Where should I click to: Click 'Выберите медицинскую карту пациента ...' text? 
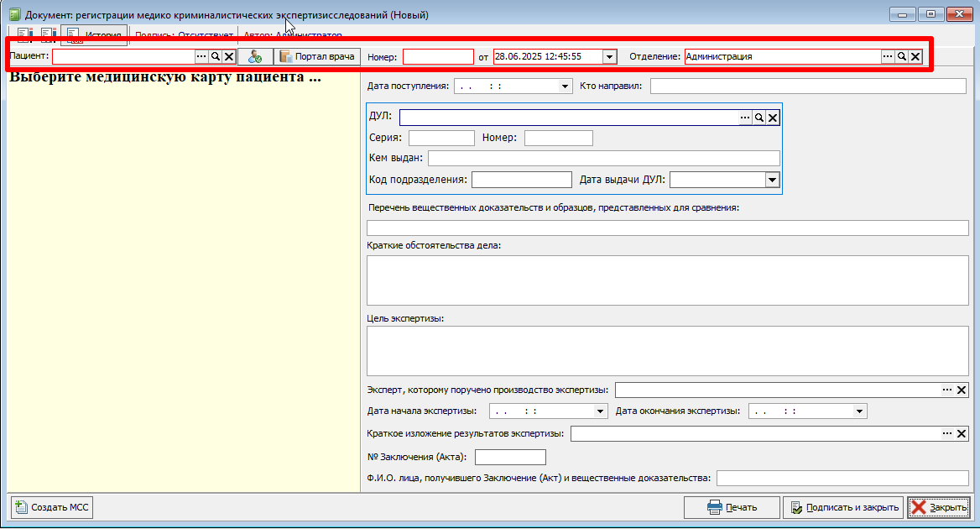[x=165, y=77]
